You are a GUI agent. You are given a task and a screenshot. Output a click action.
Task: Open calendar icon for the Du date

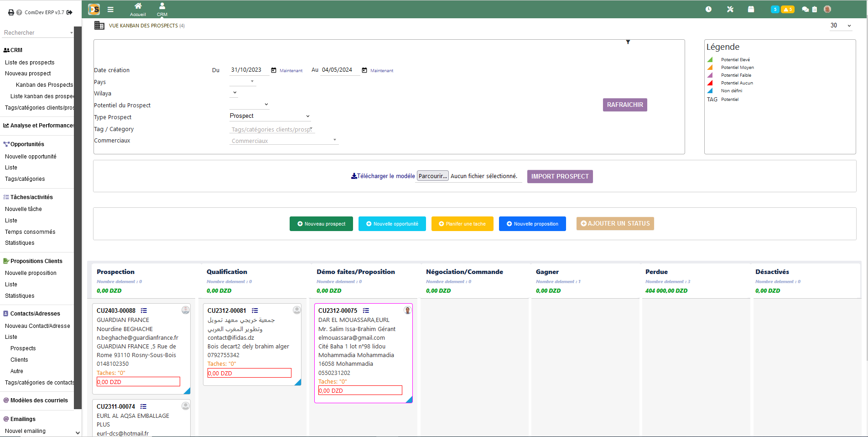274,70
